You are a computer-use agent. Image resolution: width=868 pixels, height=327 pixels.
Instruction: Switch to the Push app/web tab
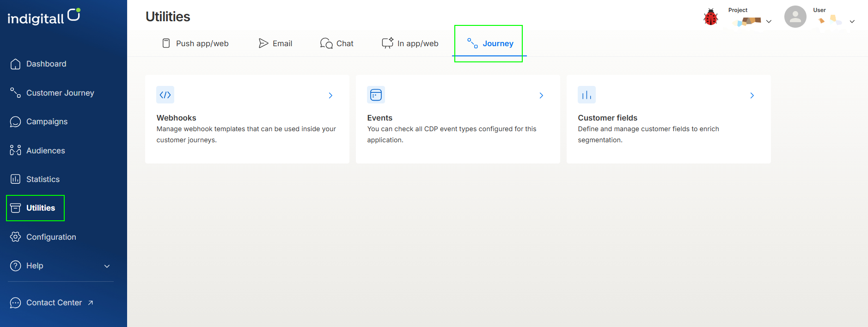tap(195, 43)
